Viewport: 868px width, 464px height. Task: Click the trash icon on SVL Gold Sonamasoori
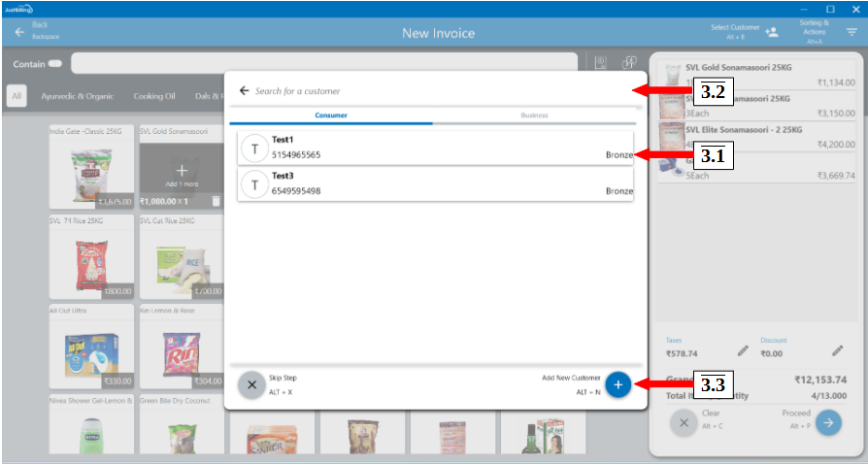(217, 201)
